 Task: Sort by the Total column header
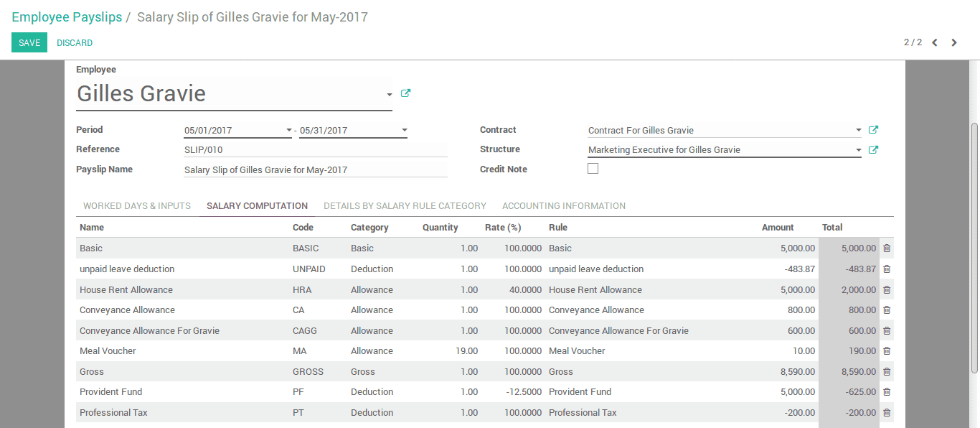(x=832, y=228)
